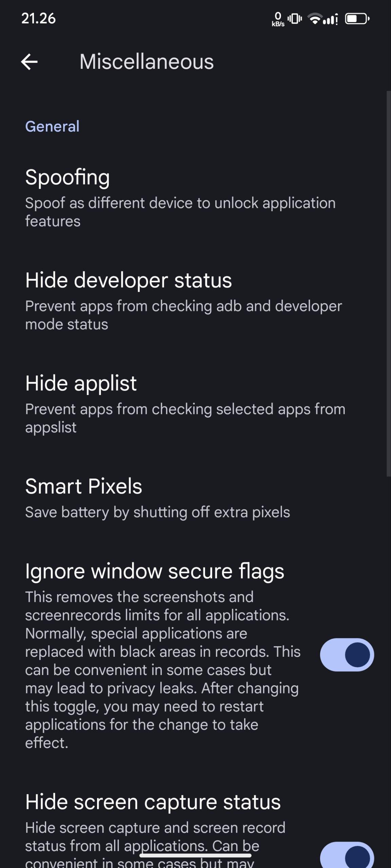Disable Ignore window secure flags toggle

347,655
